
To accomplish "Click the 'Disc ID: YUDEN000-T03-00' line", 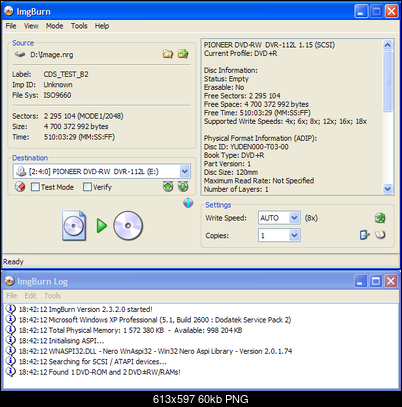I will (246, 147).
